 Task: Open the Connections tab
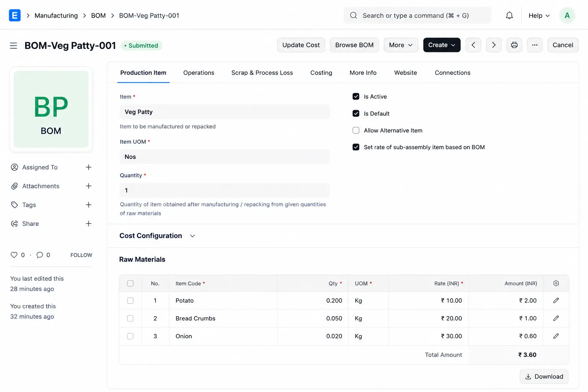[x=452, y=73]
